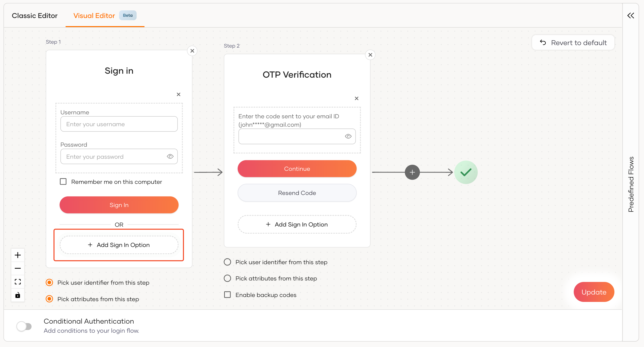Select Pick user identifier for Step 2

(x=227, y=262)
